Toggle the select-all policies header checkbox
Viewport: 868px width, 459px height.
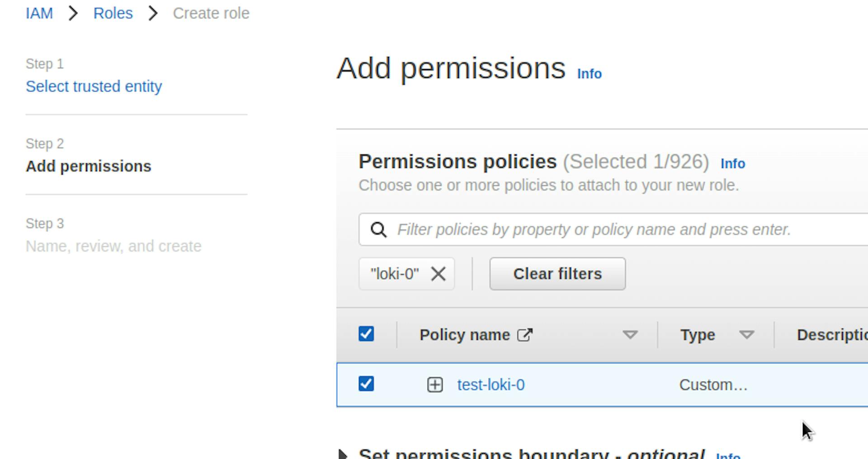tap(366, 334)
